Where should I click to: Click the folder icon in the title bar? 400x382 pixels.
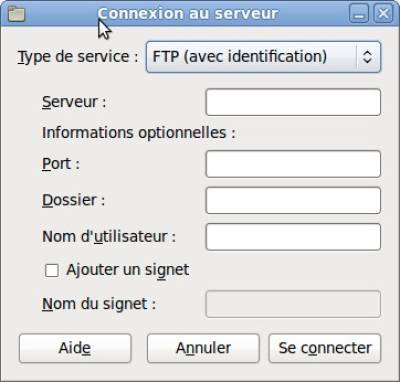(16, 14)
